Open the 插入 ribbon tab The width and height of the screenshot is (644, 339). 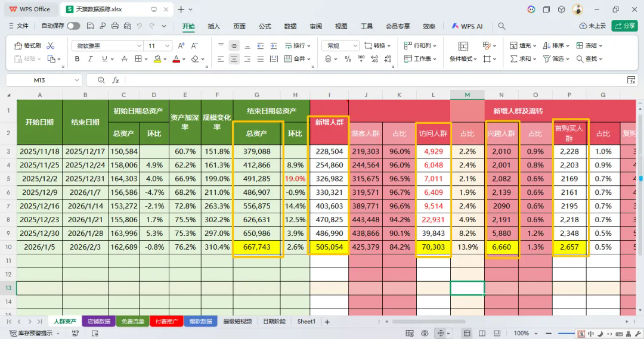213,26
